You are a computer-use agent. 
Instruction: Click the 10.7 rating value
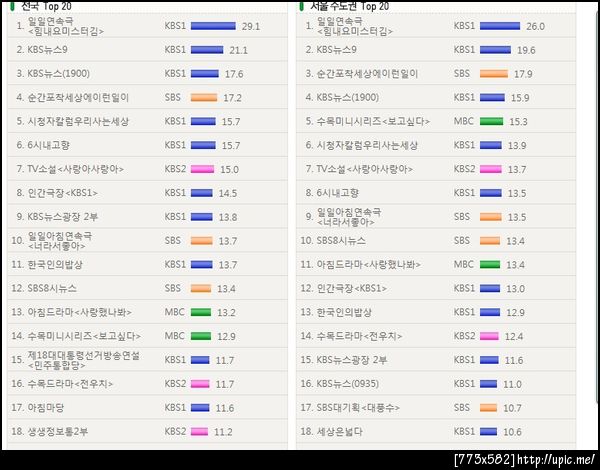pos(512,408)
